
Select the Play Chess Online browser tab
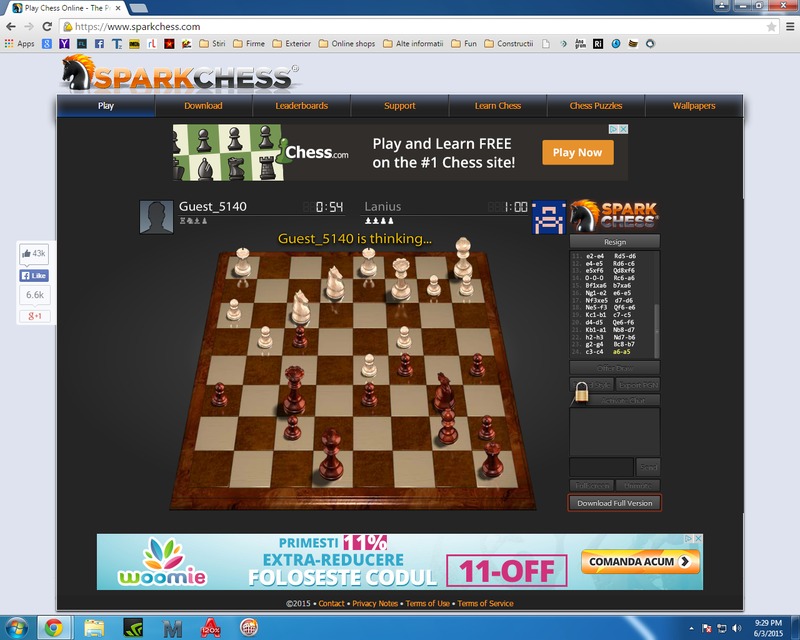click(x=67, y=8)
